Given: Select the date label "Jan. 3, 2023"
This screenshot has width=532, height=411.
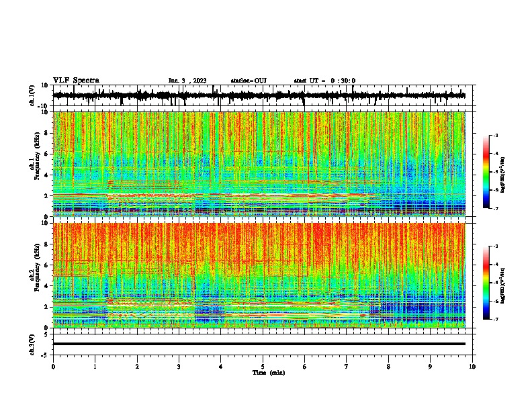Looking at the screenshot, I should [187, 81].
